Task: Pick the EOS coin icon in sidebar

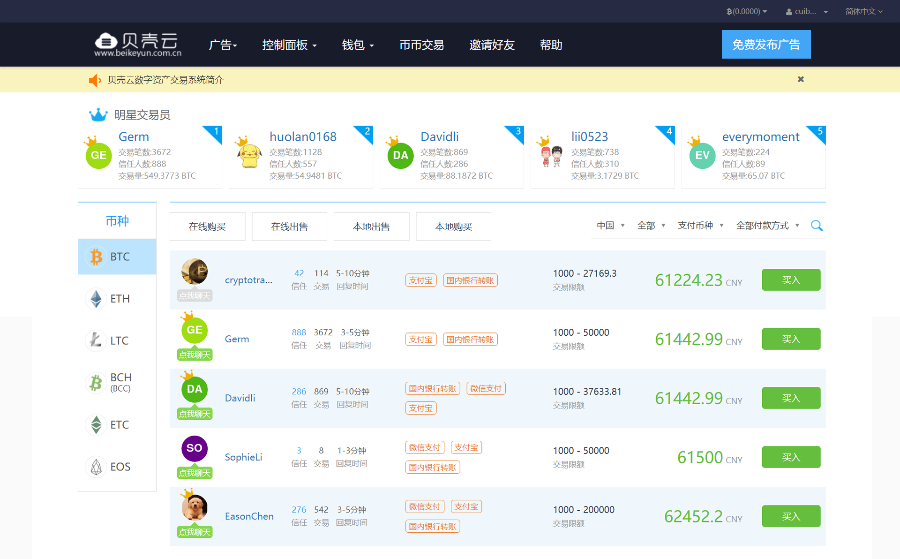Action: coord(97,467)
